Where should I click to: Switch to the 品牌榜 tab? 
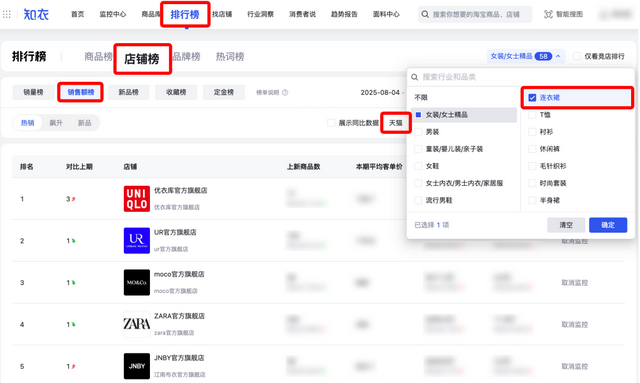[186, 57]
